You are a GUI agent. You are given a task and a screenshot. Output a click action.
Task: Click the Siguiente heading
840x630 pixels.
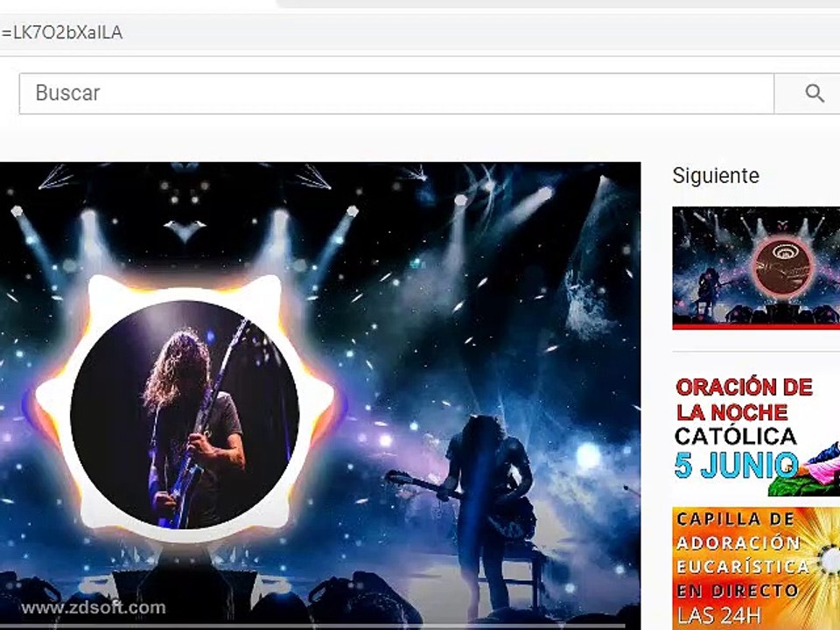pos(716,176)
